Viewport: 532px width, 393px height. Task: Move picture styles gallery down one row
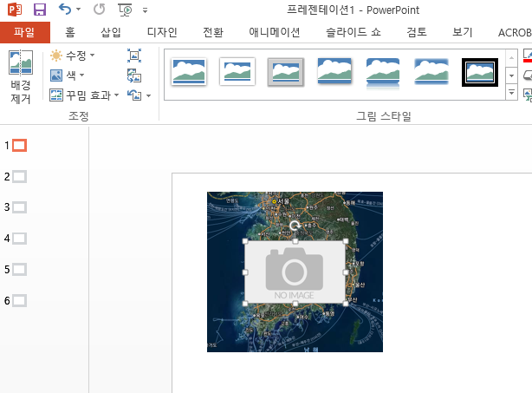[511, 75]
